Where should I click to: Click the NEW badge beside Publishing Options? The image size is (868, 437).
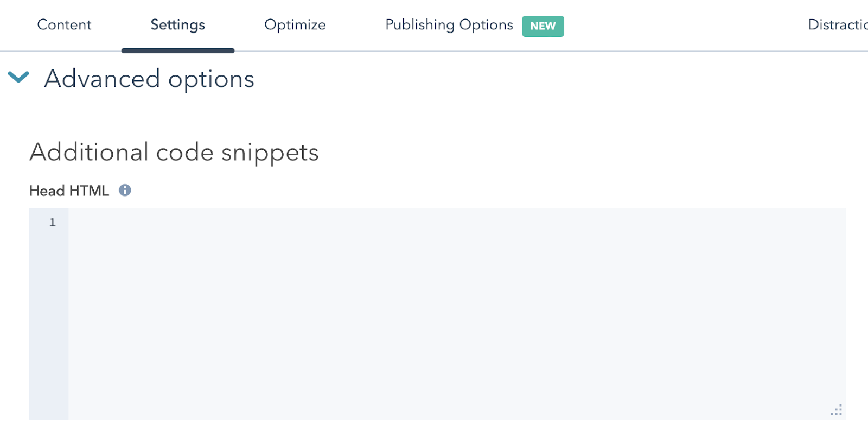542,26
